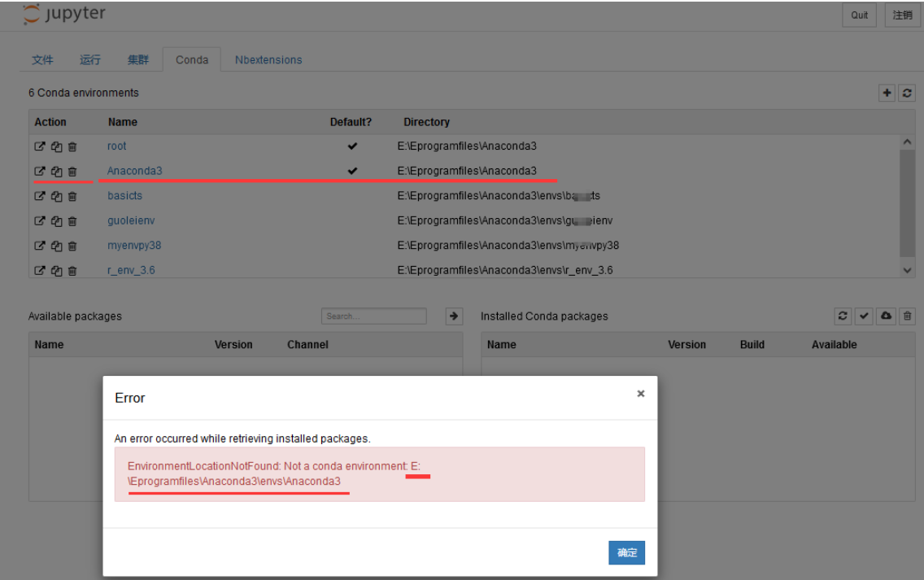This screenshot has height=580, width=924.
Task: Click the 注销 logout button
Action: click(902, 15)
